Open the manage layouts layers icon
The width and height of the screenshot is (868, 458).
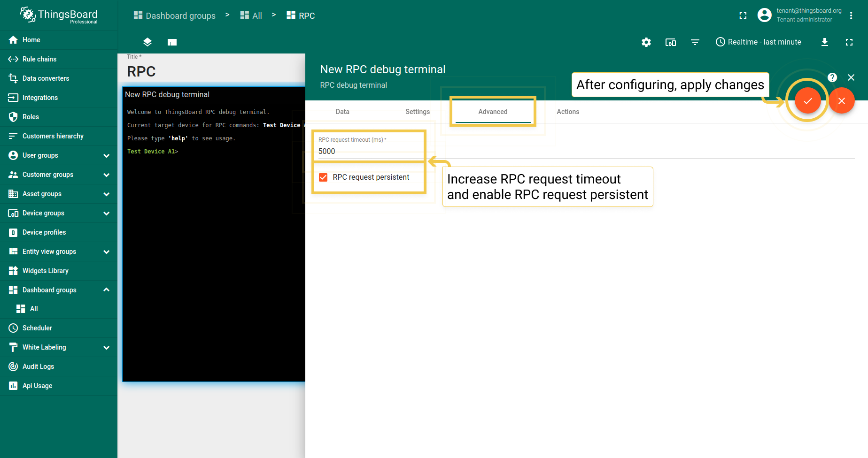[147, 42]
